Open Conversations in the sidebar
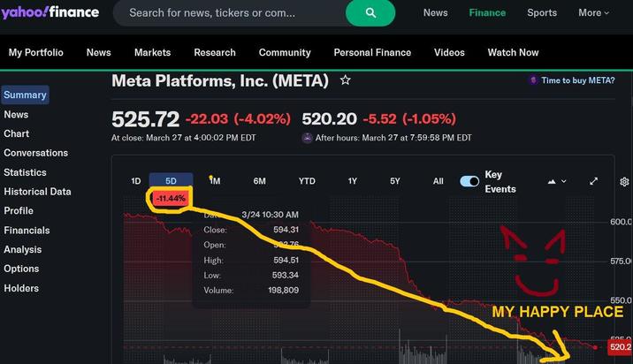 tap(36, 153)
